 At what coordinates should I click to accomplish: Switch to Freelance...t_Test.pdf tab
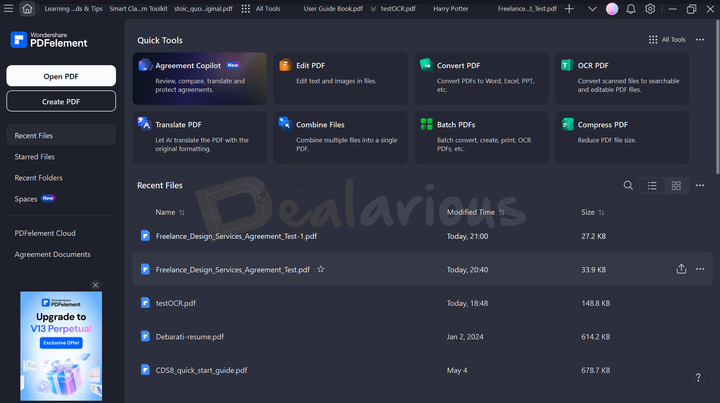[x=527, y=9]
